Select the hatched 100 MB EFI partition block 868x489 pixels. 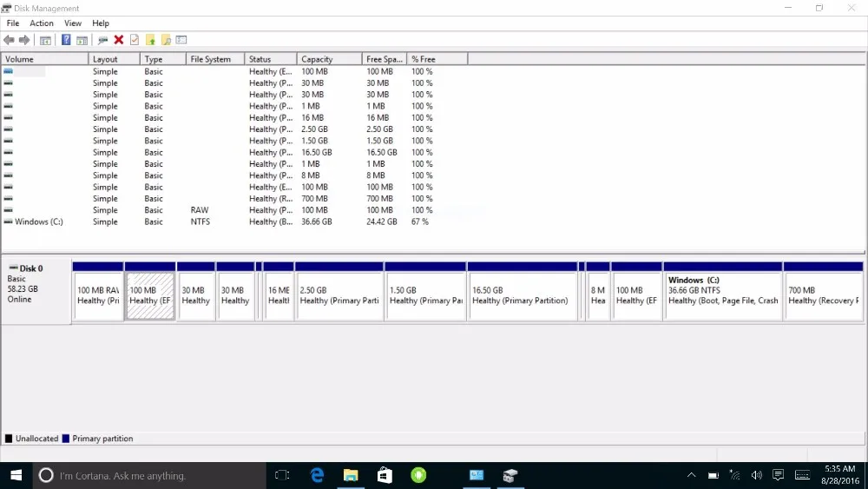[150, 291]
